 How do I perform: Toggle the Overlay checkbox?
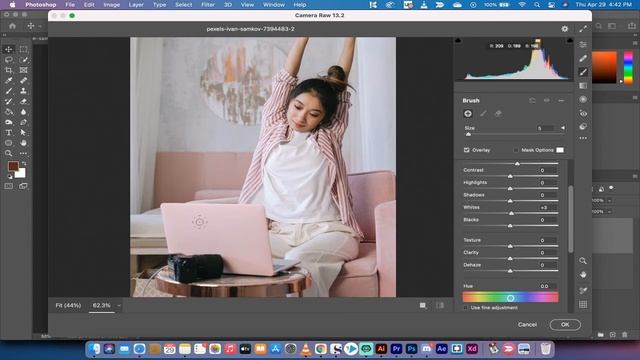[x=467, y=150]
